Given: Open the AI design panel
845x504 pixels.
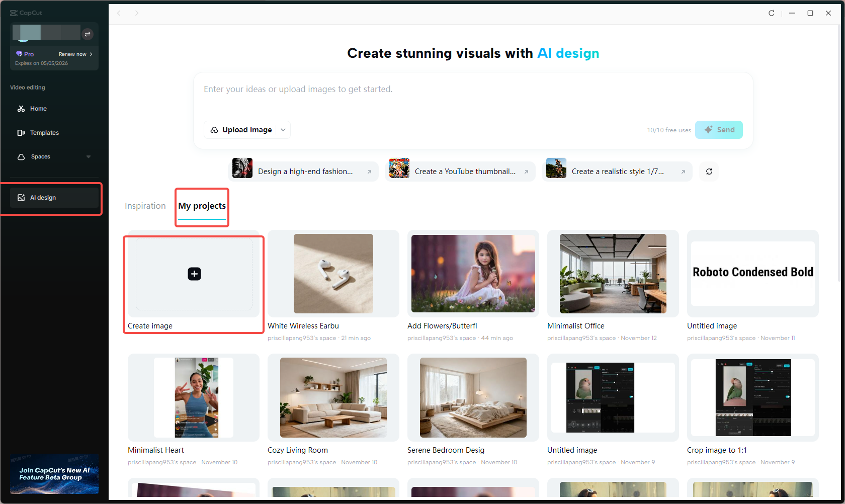Looking at the screenshot, I should [x=43, y=197].
